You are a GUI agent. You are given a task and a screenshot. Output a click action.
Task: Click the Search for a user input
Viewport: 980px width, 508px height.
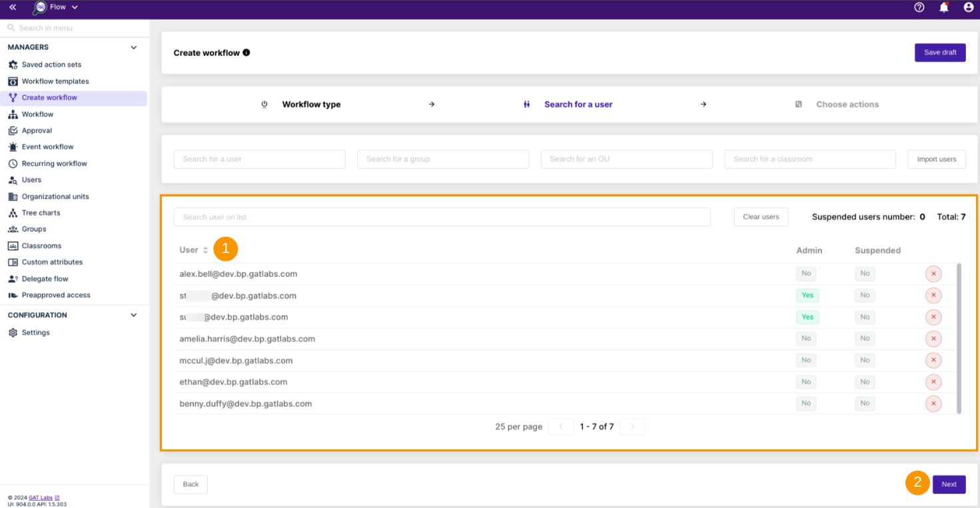pos(259,159)
